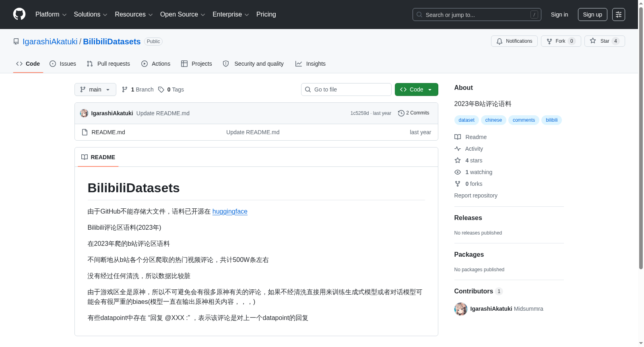644x347 pixels.
Task: Click Report repository link
Action: click(x=476, y=195)
